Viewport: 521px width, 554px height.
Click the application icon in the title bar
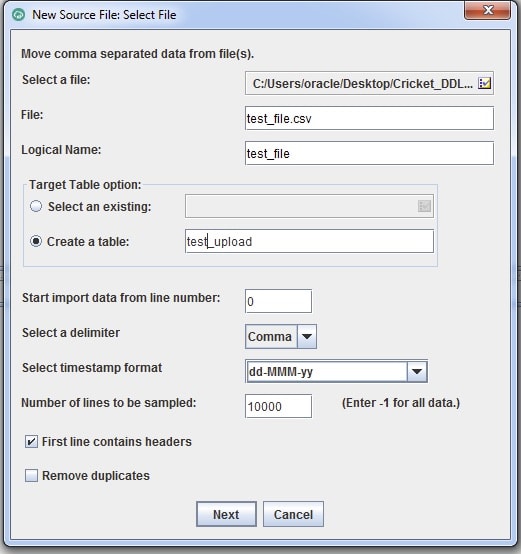[x=18, y=15]
